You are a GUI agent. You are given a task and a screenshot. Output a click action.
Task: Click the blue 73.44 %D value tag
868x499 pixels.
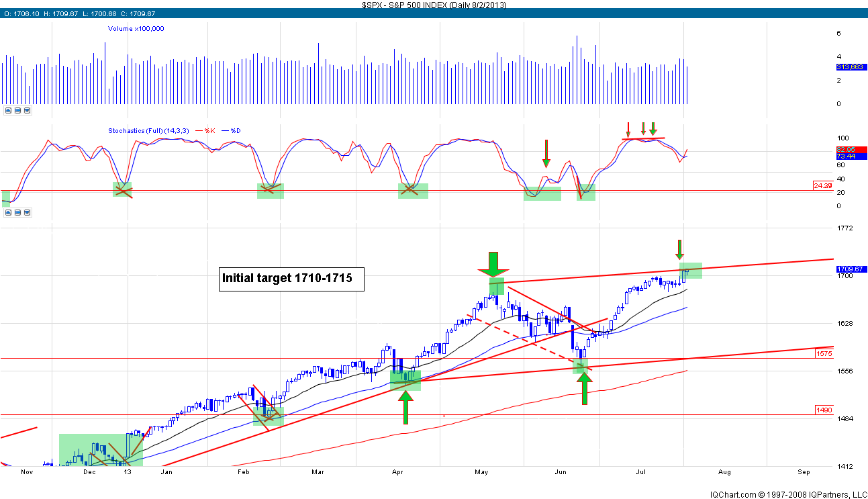[848, 156]
